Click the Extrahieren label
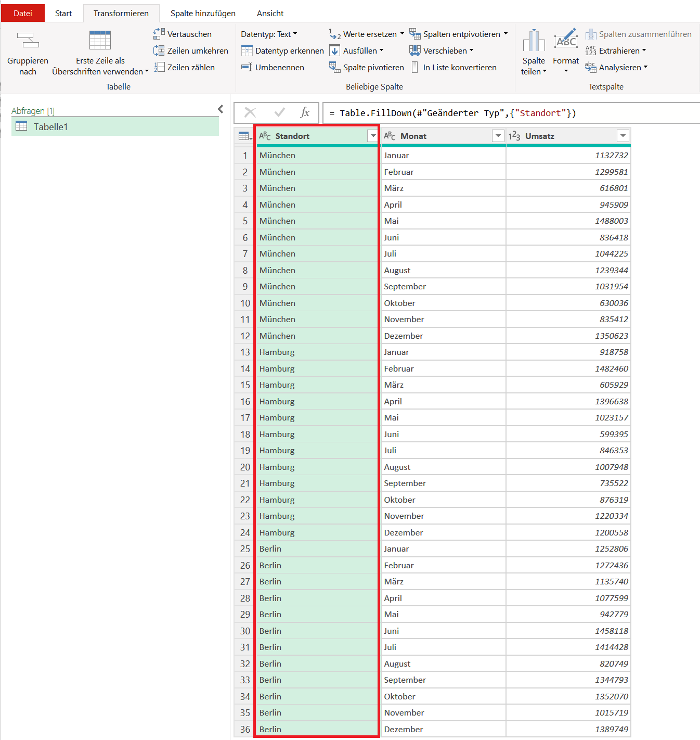The width and height of the screenshot is (700, 740). click(x=619, y=50)
